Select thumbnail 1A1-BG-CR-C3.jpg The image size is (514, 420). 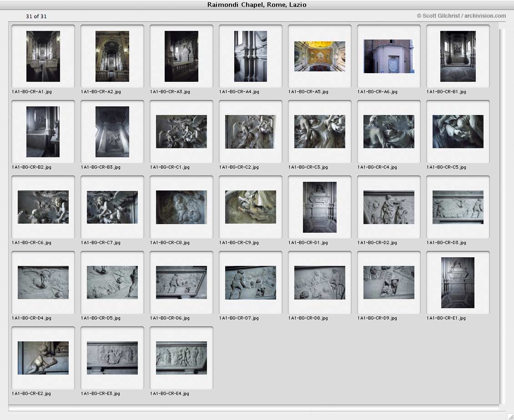pyautogui.click(x=320, y=132)
